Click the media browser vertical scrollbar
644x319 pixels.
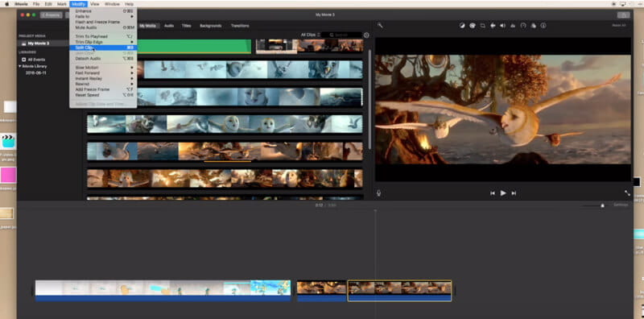(x=370, y=98)
